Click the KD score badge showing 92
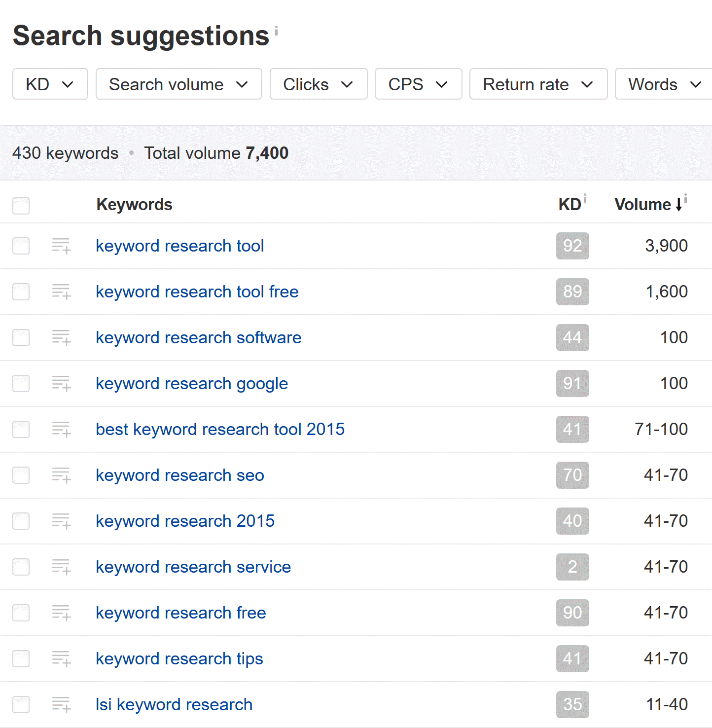This screenshot has width=712, height=728. (572, 246)
